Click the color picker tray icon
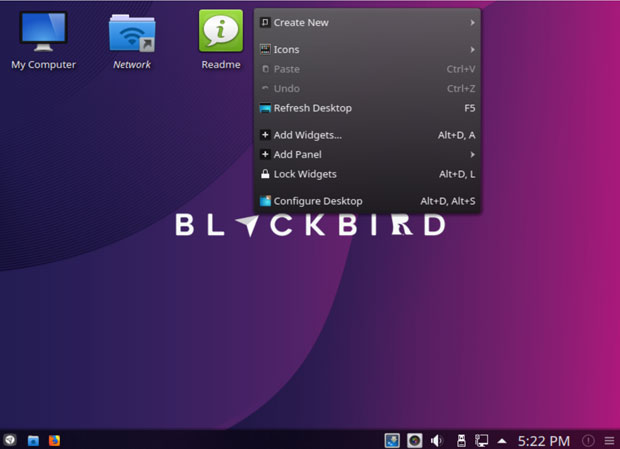The width and height of the screenshot is (620, 449). 414,440
